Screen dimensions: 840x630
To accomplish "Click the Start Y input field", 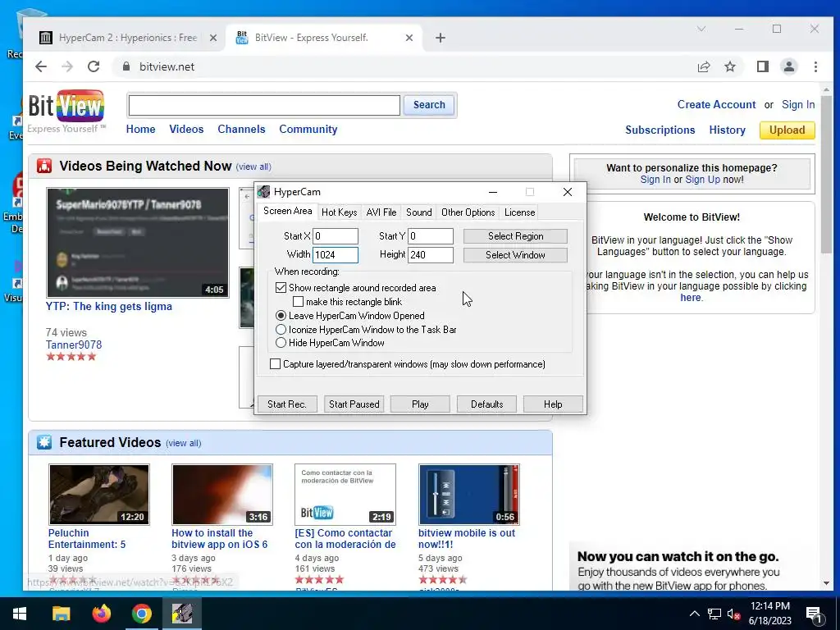I will click(431, 236).
